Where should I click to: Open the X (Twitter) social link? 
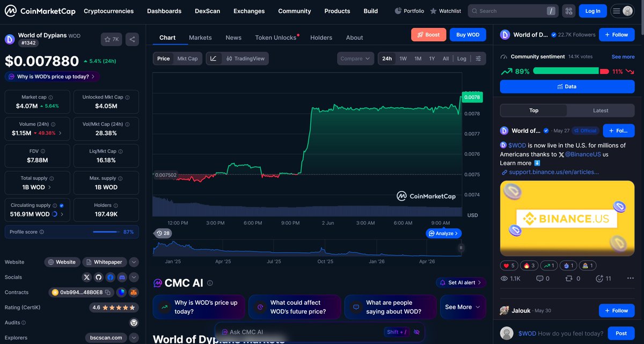(87, 277)
